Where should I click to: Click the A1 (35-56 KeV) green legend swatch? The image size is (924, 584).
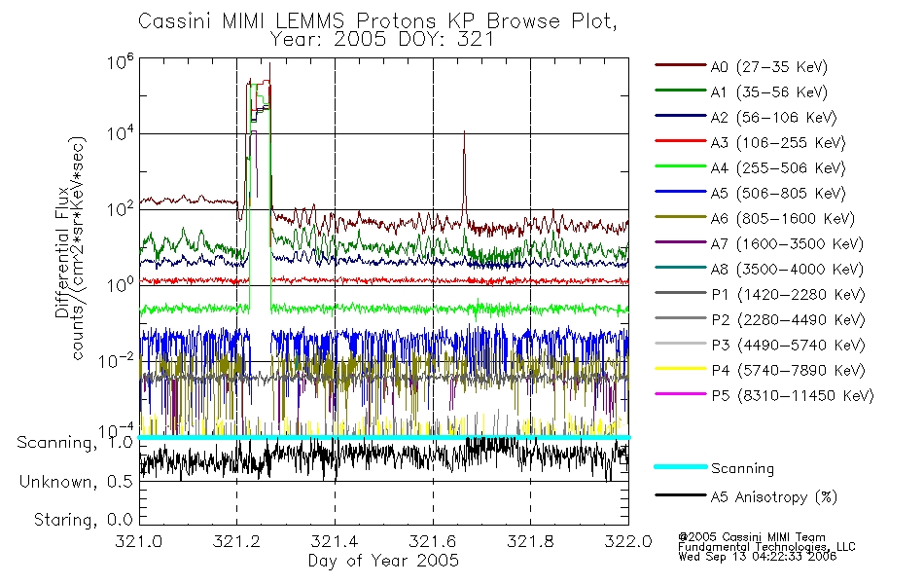coord(681,91)
